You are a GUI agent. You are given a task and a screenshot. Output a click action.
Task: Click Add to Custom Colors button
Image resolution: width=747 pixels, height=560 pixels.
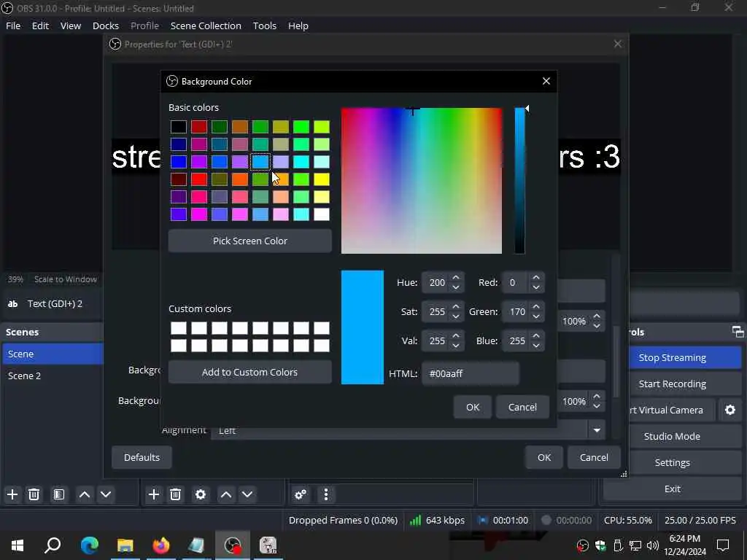pos(250,373)
